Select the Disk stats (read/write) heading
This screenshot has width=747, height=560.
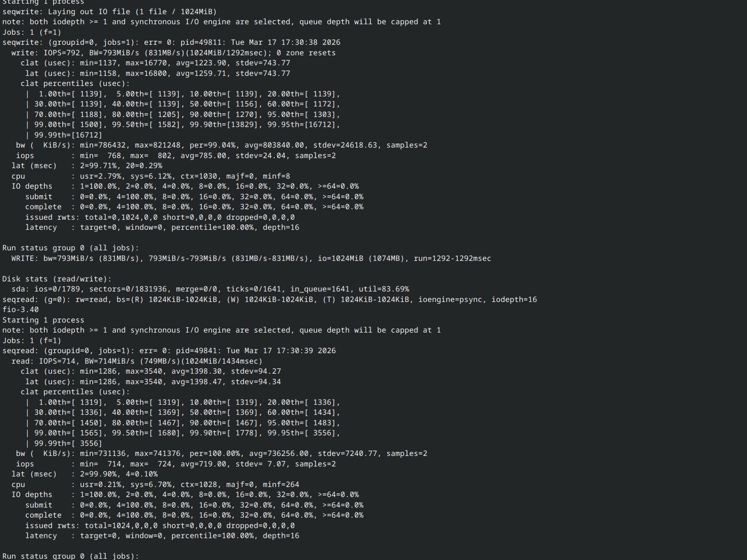pos(57,279)
